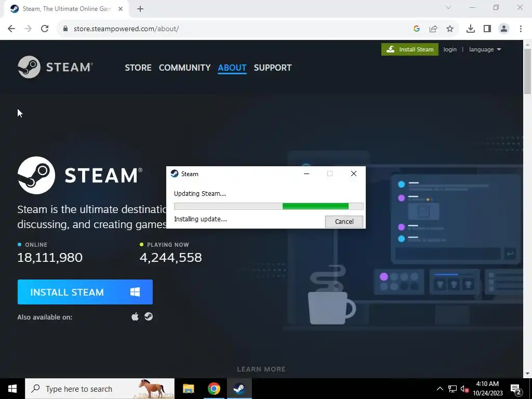
Task: Open File Explorer from the taskbar
Action: (188, 389)
